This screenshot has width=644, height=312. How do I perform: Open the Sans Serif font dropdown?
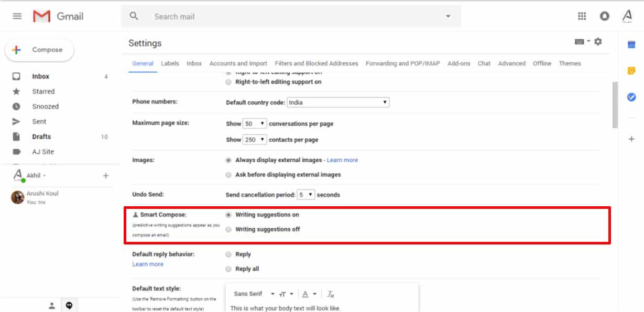pyautogui.click(x=254, y=294)
